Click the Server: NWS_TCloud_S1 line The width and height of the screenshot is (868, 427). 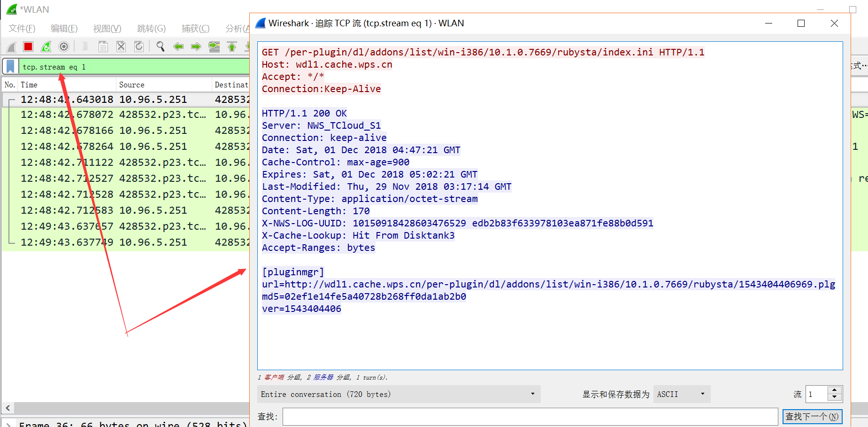point(321,125)
